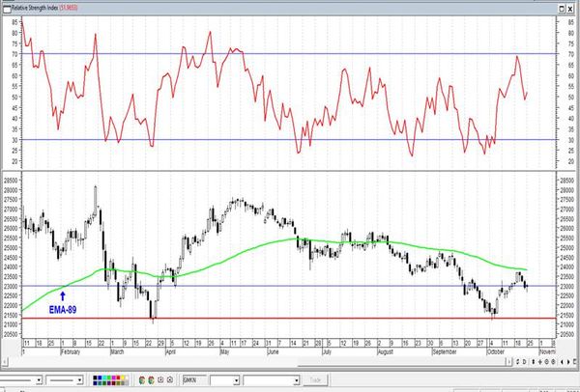
Task: Click the vertical up-down arrows rescale icon
Action: point(534,362)
